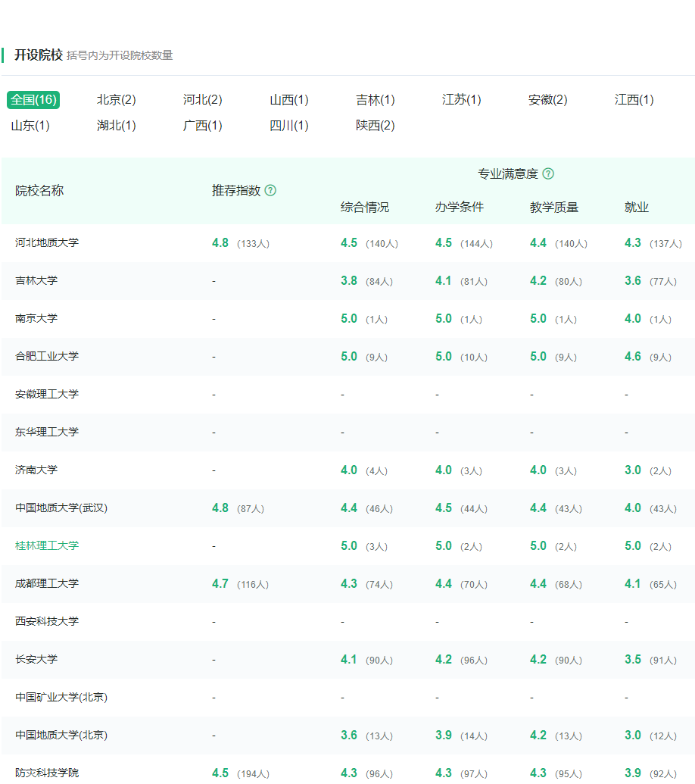Visit the 西安科技大学 school page
This screenshot has height=784, width=695.
47,621
